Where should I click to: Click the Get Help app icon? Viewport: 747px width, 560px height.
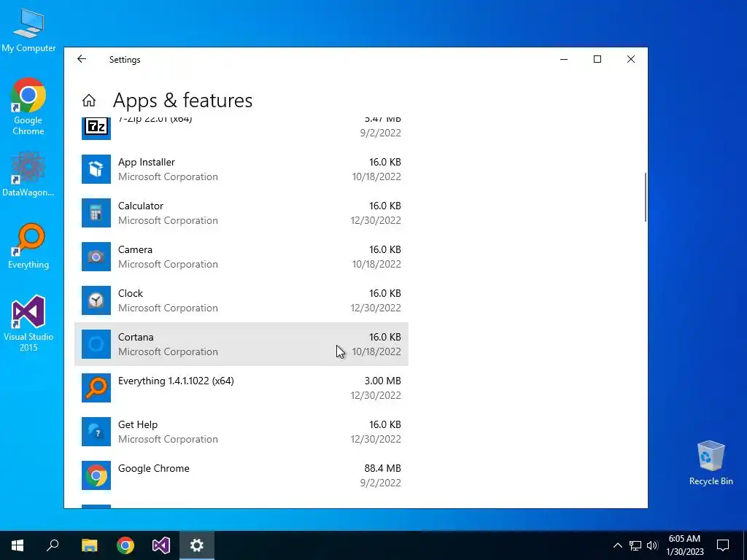[96, 432]
